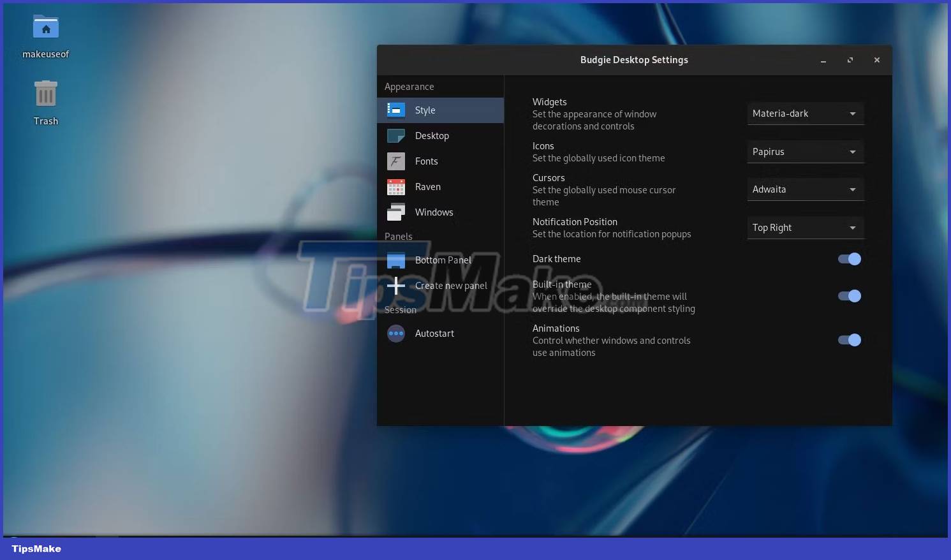Viewport: 951px width, 560px height.
Task: Click the Create new panel label
Action: pos(451,286)
